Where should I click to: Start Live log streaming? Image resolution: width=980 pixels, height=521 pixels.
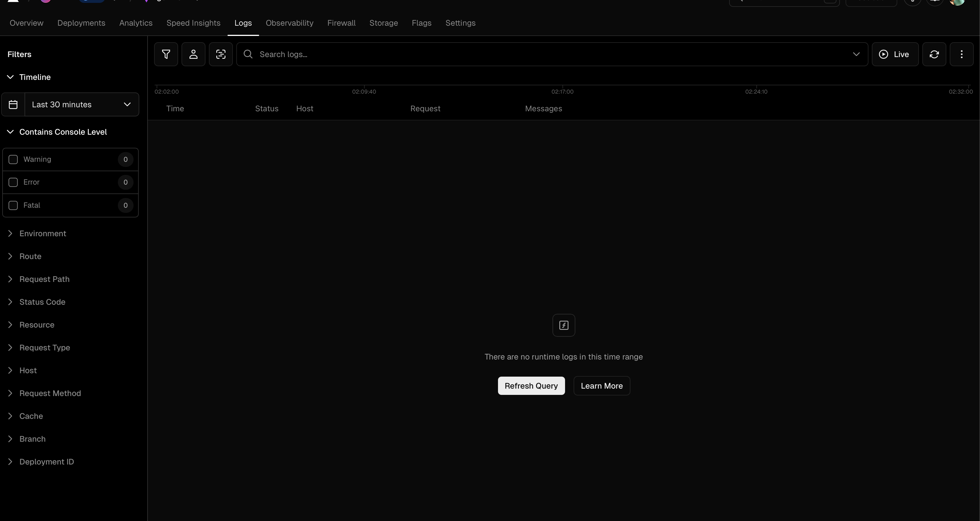point(895,54)
